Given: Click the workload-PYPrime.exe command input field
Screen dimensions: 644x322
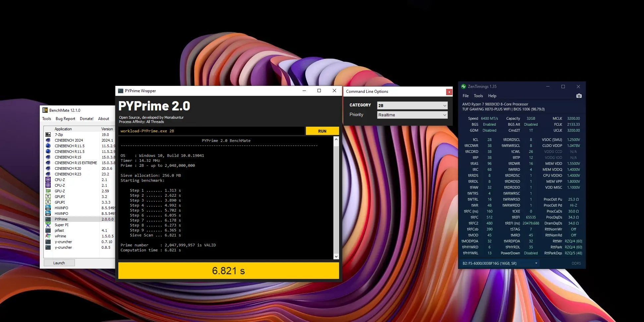Looking at the screenshot, I should pos(211,131).
